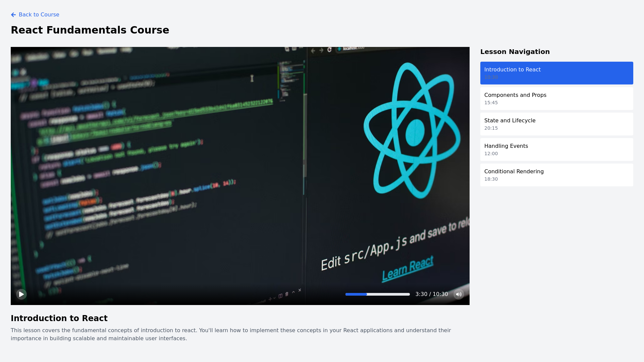Screen dimensions: 644x362
Task: Select the Introduction to React lesson
Action: click(556, 73)
